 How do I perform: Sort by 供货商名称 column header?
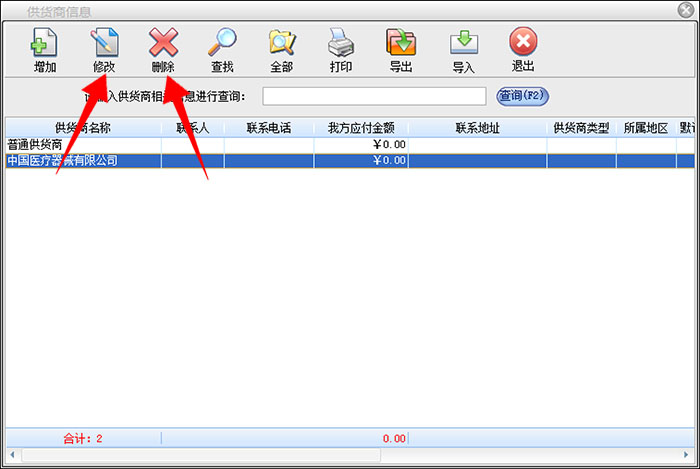83,128
